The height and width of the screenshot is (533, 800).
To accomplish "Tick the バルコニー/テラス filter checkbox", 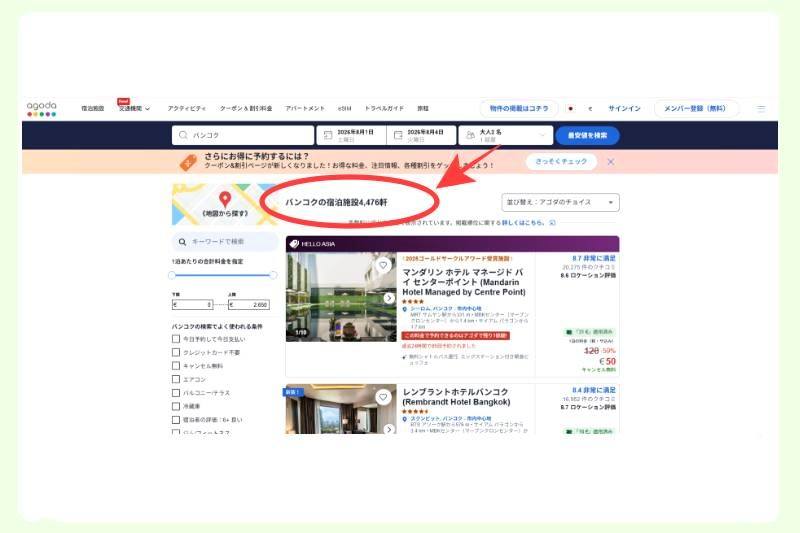I will pos(176,393).
